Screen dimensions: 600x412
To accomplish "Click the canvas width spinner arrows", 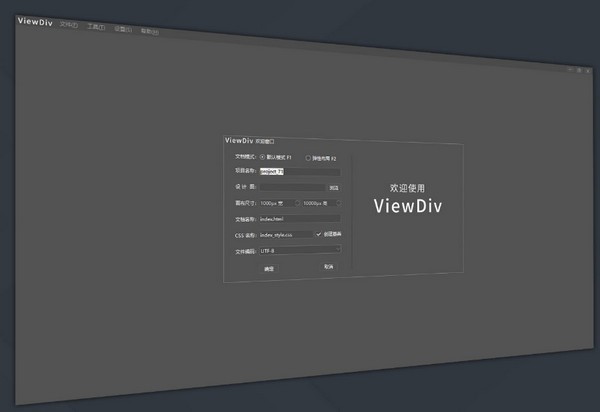I will pos(297,203).
